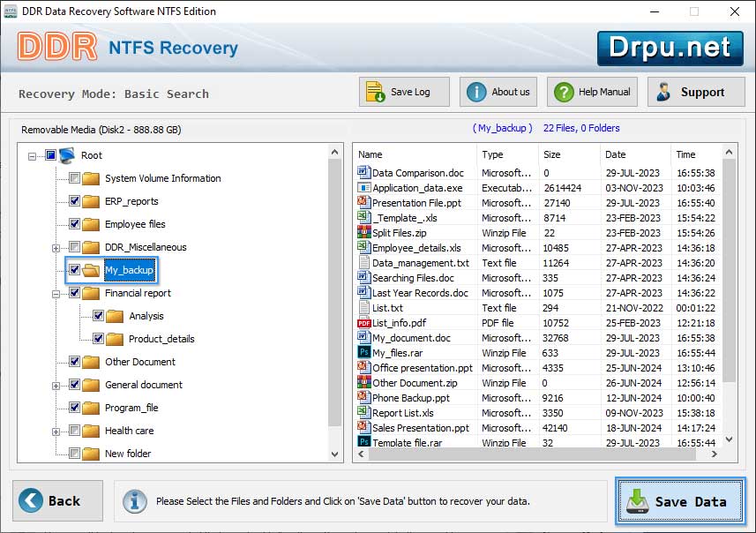Image resolution: width=756 pixels, height=533 pixels.
Task: Click the Save Data download drive icon
Action: (638, 501)
